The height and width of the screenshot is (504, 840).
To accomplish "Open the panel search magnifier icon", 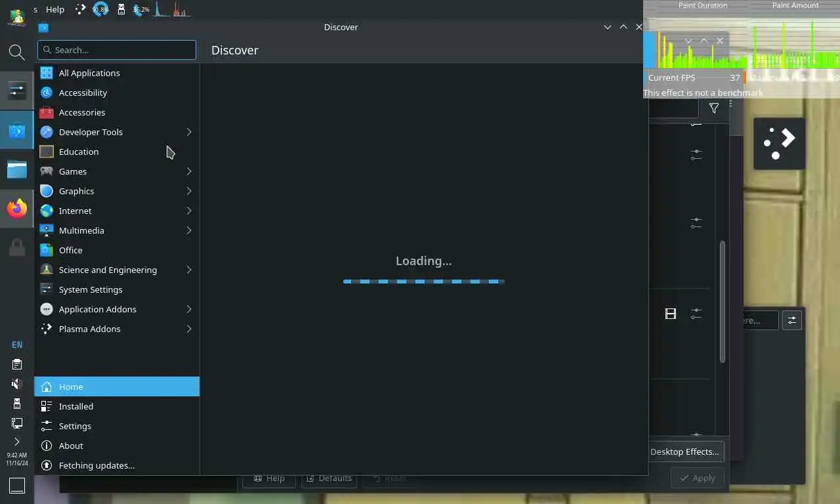I will coord(17,52).
